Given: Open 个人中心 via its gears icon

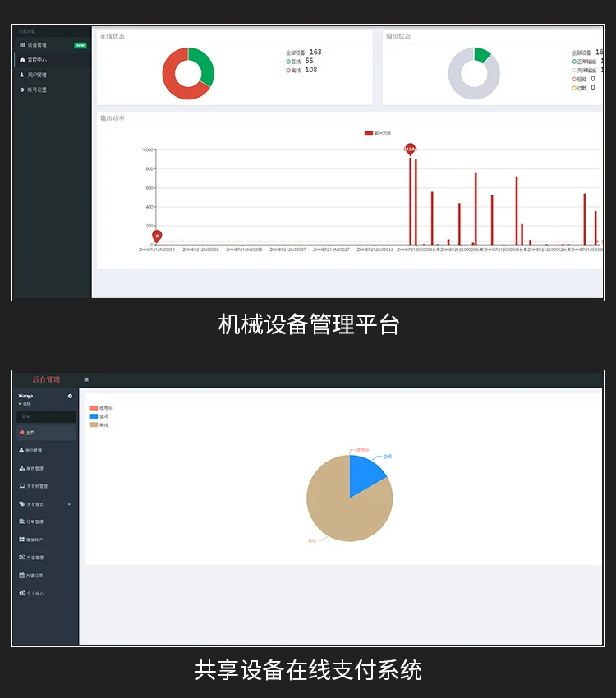Looking at the screenshot, I should click(x=22, y=593).
